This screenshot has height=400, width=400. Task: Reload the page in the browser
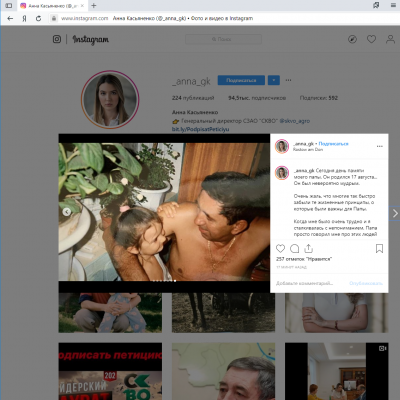click(x=38, y=18)
